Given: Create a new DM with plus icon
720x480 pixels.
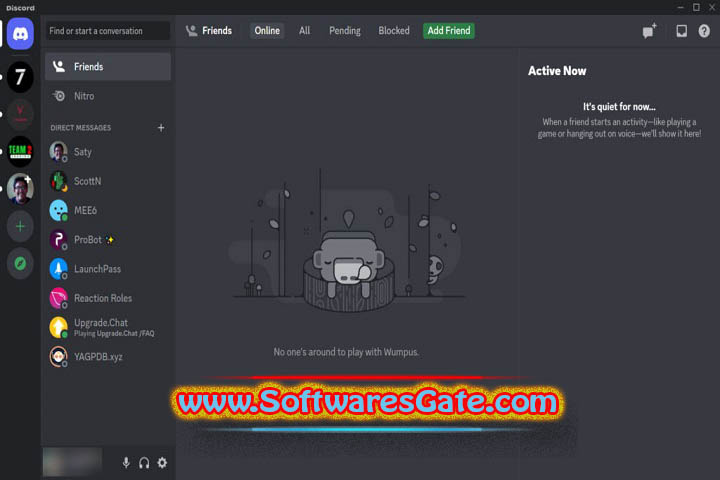Looking at the screenshot, I should 161,128.
